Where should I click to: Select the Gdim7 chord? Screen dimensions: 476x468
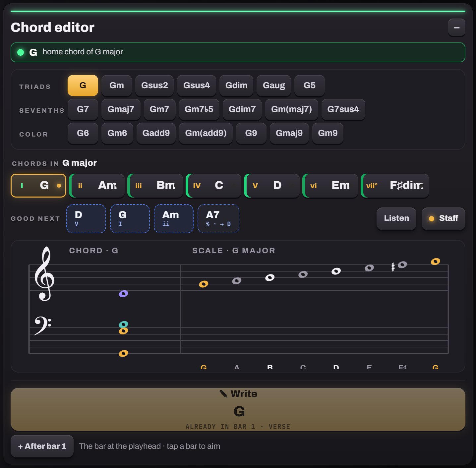click(x=242, y=109)
